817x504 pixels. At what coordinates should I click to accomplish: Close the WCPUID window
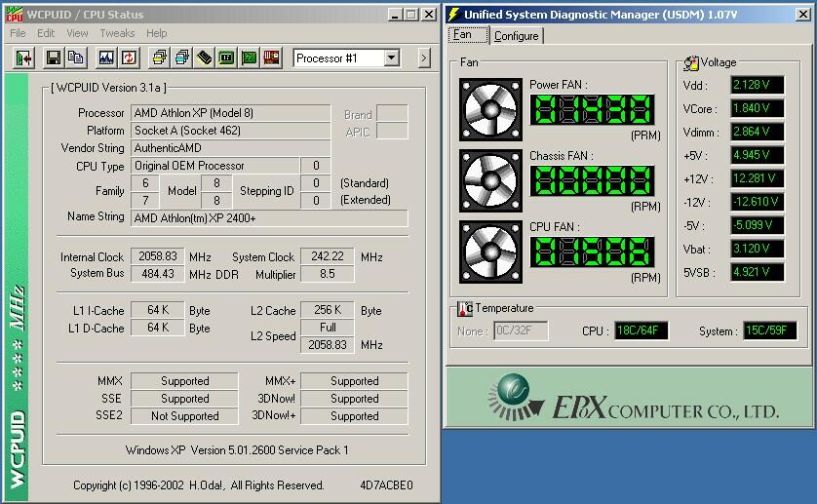coord(429,15)
